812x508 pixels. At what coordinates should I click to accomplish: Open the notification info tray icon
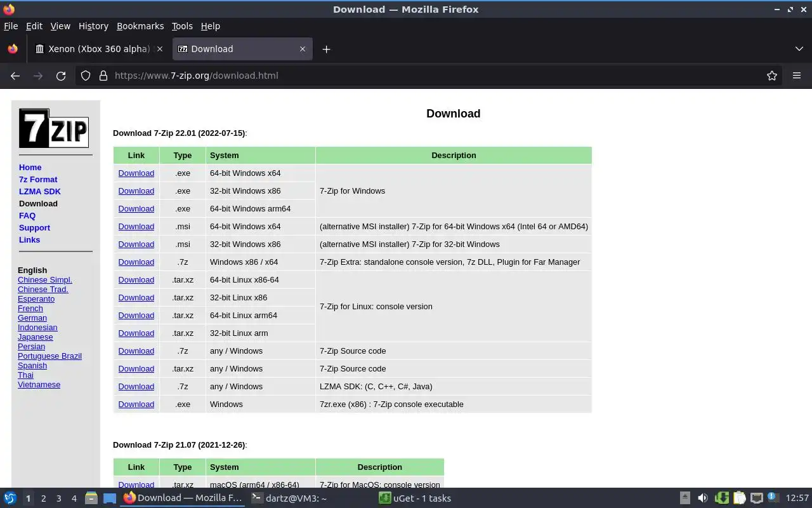tap(772, 498)
